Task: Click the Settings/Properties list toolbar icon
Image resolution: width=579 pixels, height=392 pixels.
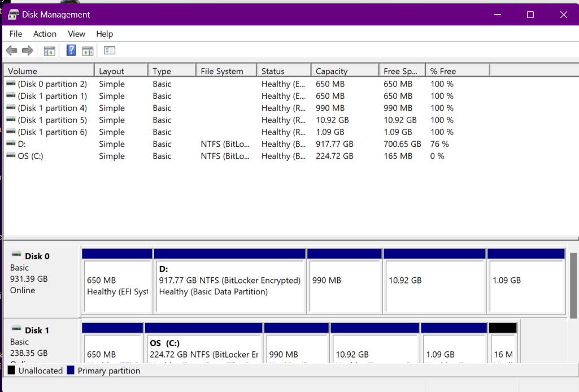Action: [109, 50]
